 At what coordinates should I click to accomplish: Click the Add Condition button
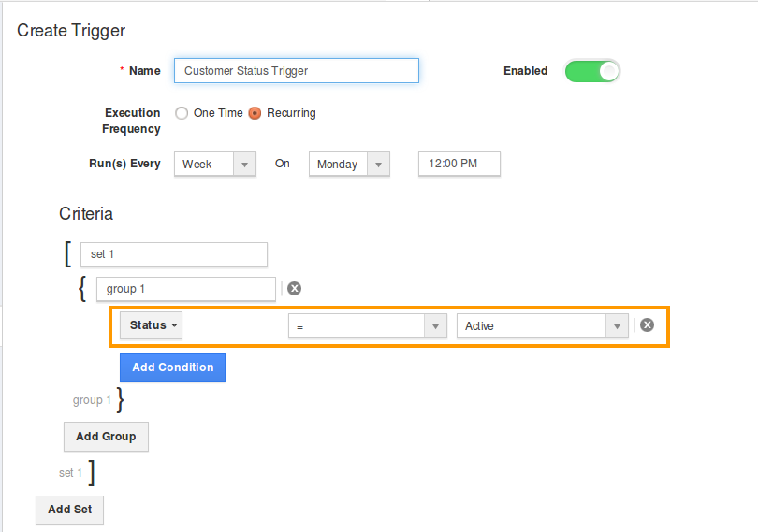(172, 367)
